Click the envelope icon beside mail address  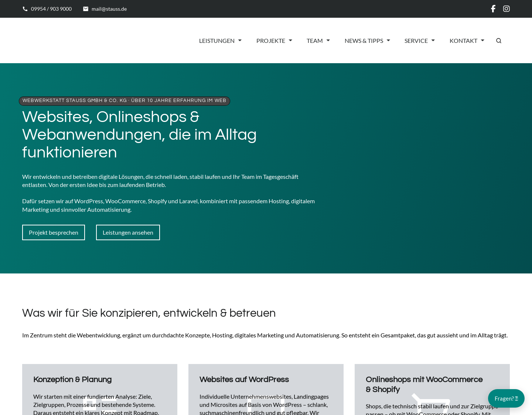click(x=86, y=9)
